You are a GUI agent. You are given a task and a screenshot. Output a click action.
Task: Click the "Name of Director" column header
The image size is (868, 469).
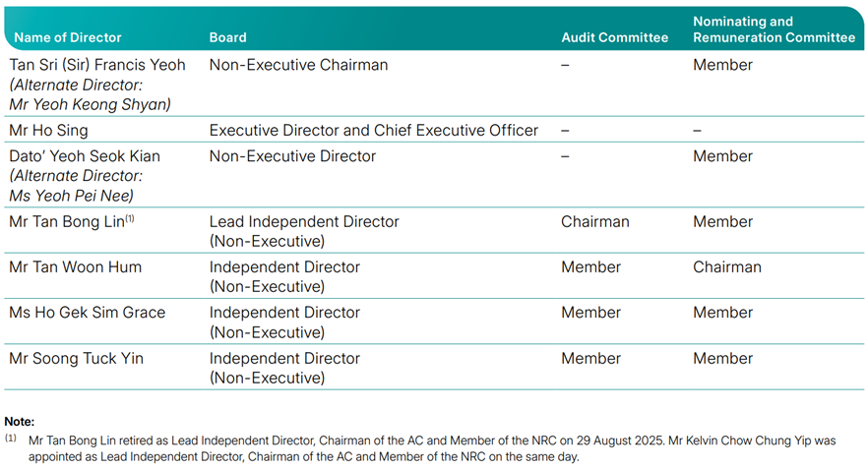coord(68,37)
